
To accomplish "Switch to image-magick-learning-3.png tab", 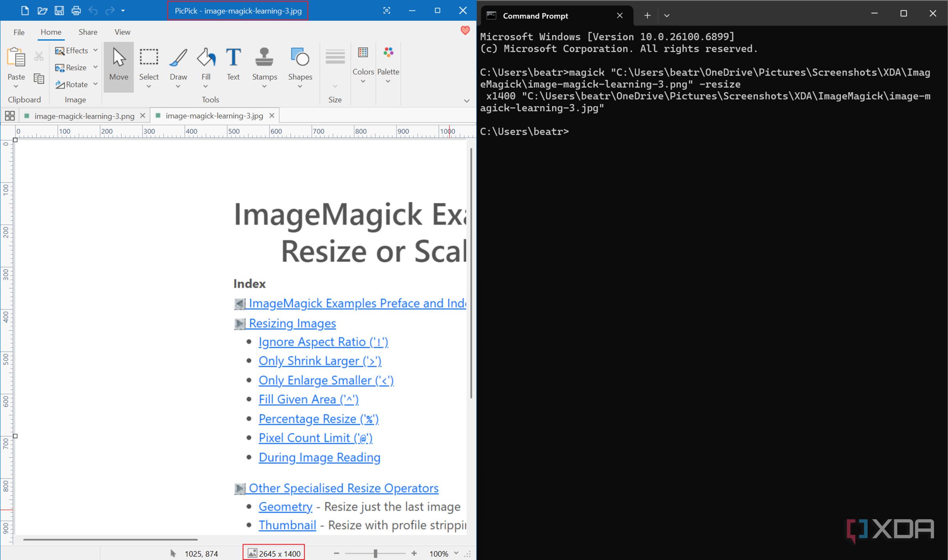I will coord(84,116).
